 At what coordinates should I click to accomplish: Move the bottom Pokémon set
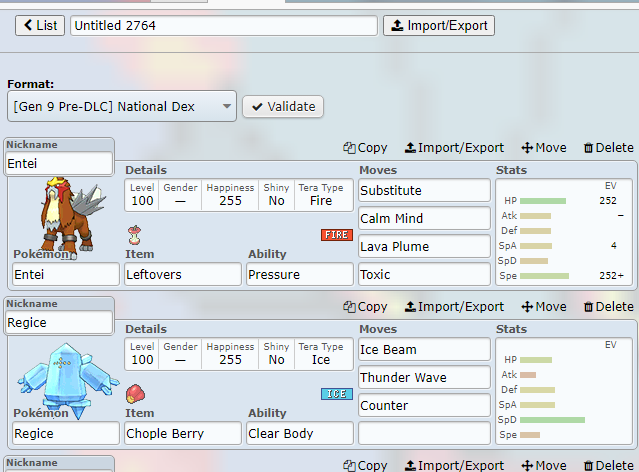click(x=544, y=465)
